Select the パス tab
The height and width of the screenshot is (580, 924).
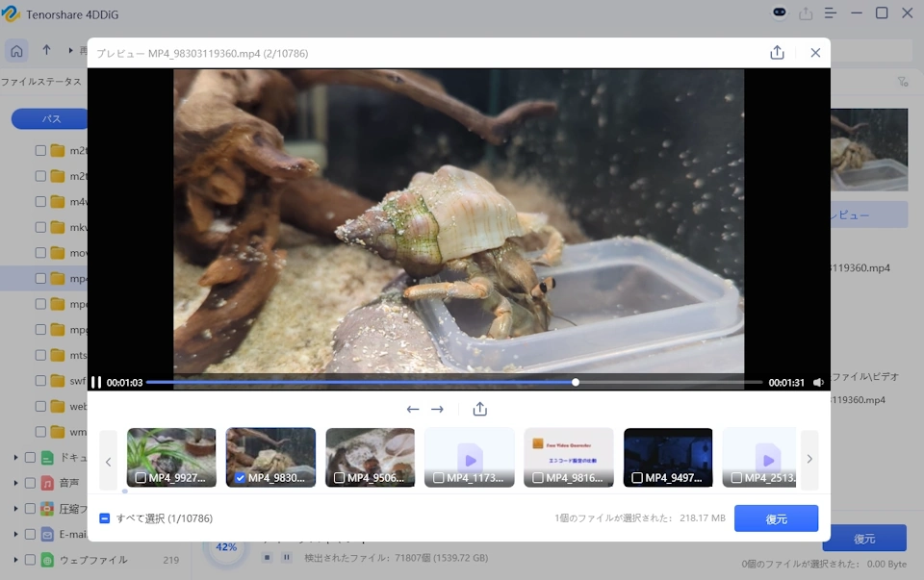[52, 118]
